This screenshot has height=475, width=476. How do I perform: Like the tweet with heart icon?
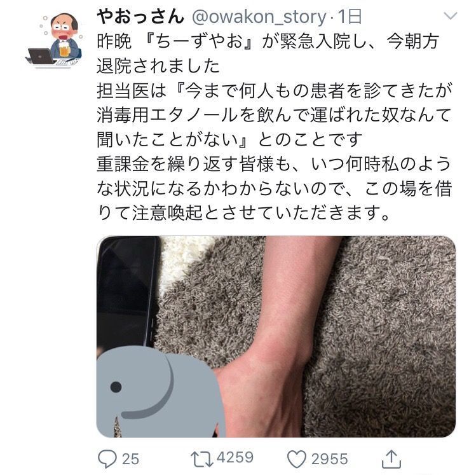coord(297,459)
